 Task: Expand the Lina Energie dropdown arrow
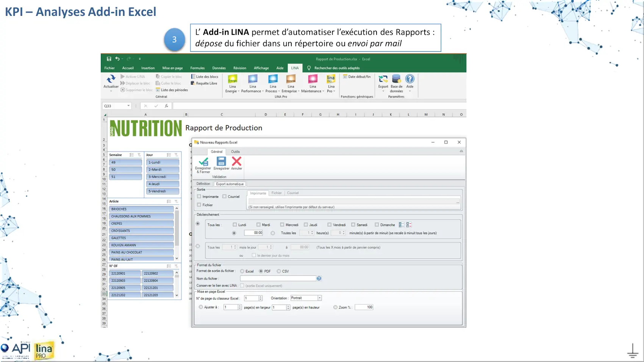[239, 91]
